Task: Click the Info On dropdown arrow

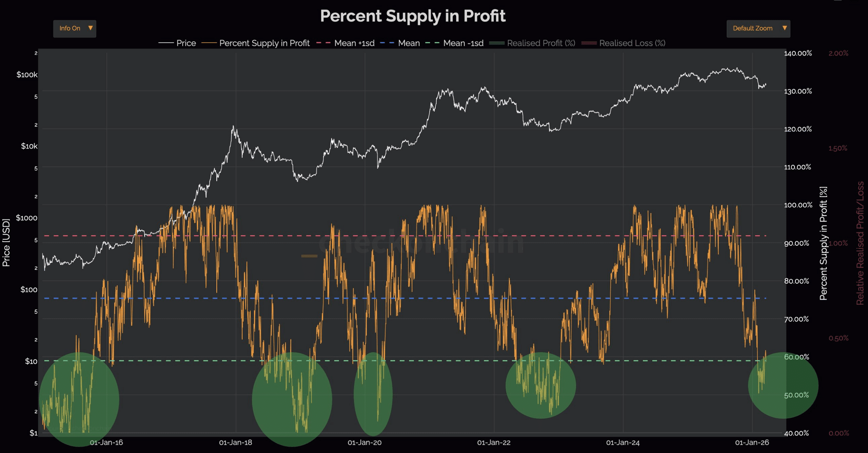Action: coord(91,28)
